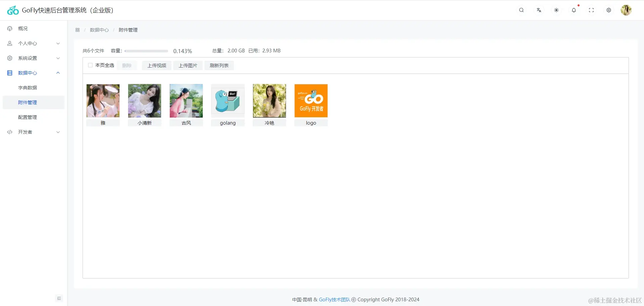
Task: Expand the 系统设置 menu
Action: pyautogui.click(x=34, y=58)
